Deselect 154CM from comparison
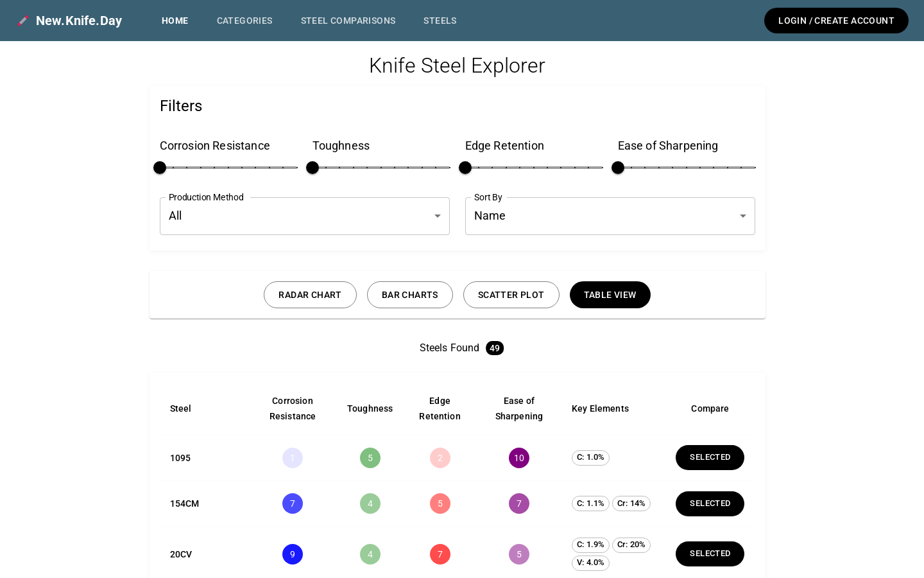The width and height of the screenshot is (924, 578). point(710,504)
